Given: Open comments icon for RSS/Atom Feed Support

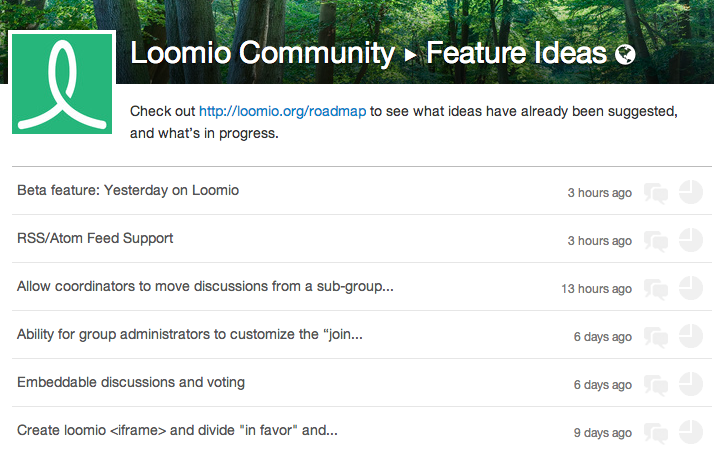Looking at the screenshot, I should point(656,241).
